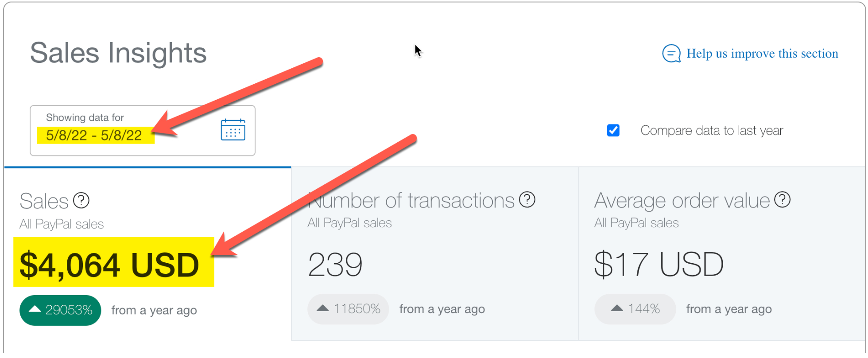The height and width of the screenshot is (358, 868).
Task: Click the up arrow in the 11850% badge
Action: (x=323, y=308)
